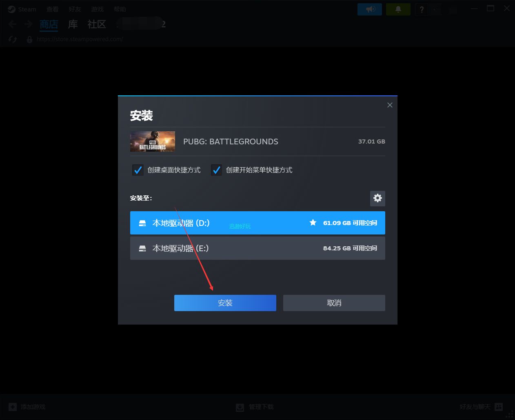Click the blue 安装 install button

[225, 303]
